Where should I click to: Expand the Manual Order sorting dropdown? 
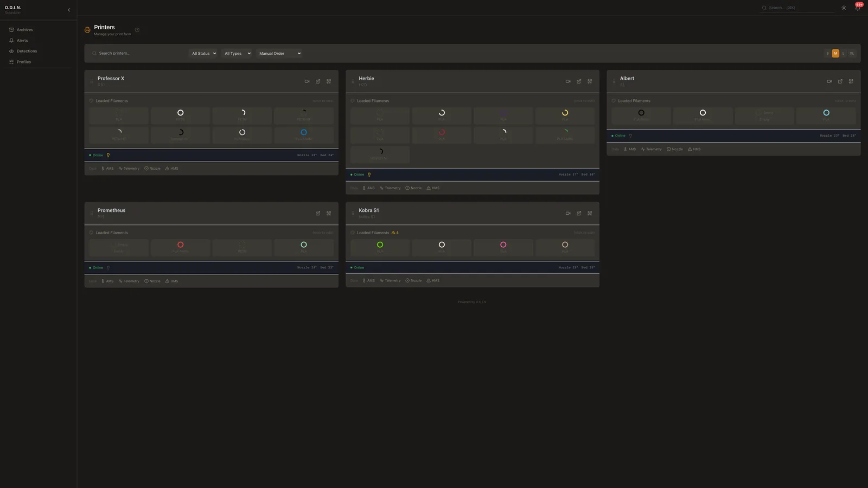(x=279, y=53)
